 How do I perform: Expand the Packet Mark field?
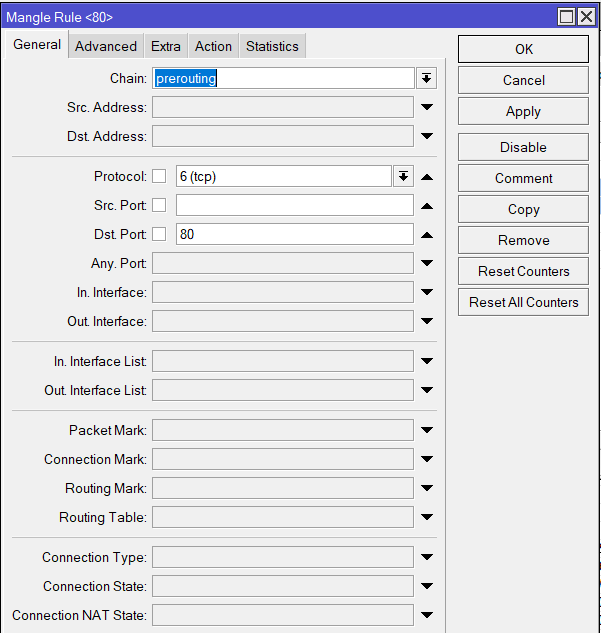coord(427,431)
